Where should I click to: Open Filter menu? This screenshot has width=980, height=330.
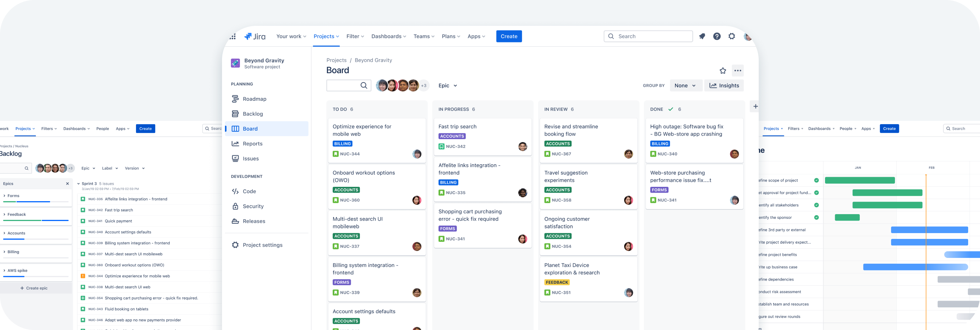[x=355, y=36]
